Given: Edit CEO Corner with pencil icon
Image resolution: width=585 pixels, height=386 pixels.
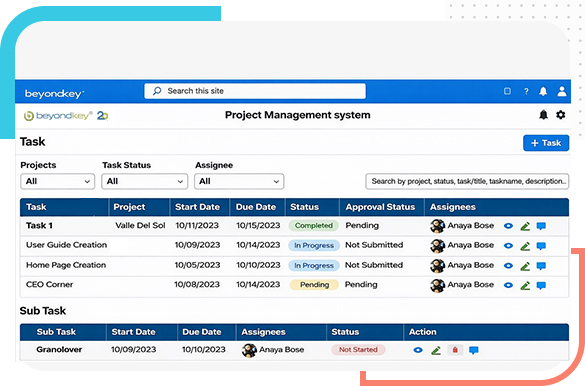Looking at the screenshot, I should click(x=525, y=286).
